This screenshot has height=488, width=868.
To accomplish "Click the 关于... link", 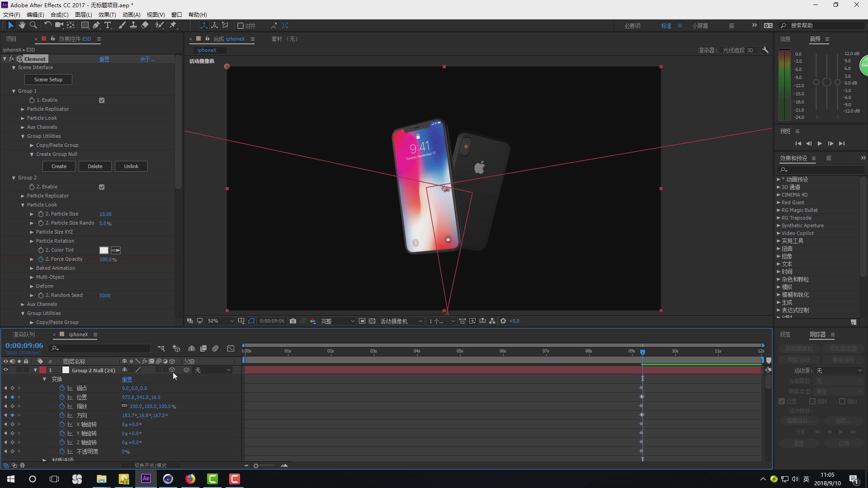I will tap(147, 59).
